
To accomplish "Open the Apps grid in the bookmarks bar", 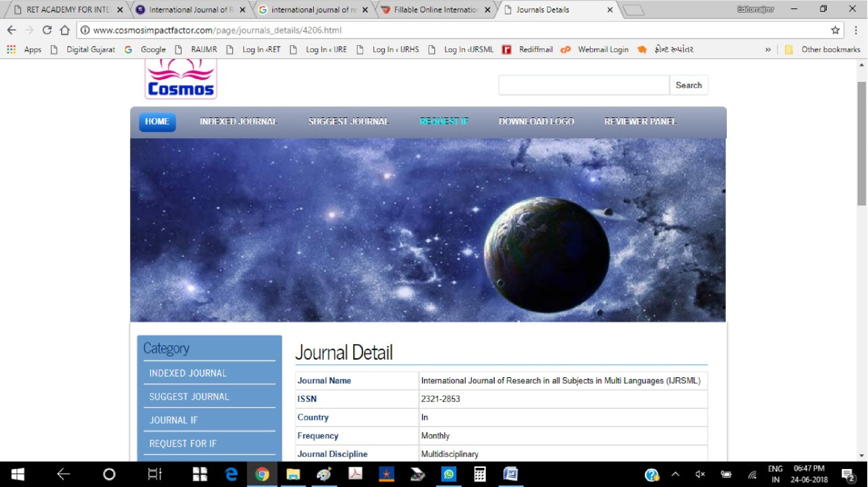I will (x=11, y=50).
